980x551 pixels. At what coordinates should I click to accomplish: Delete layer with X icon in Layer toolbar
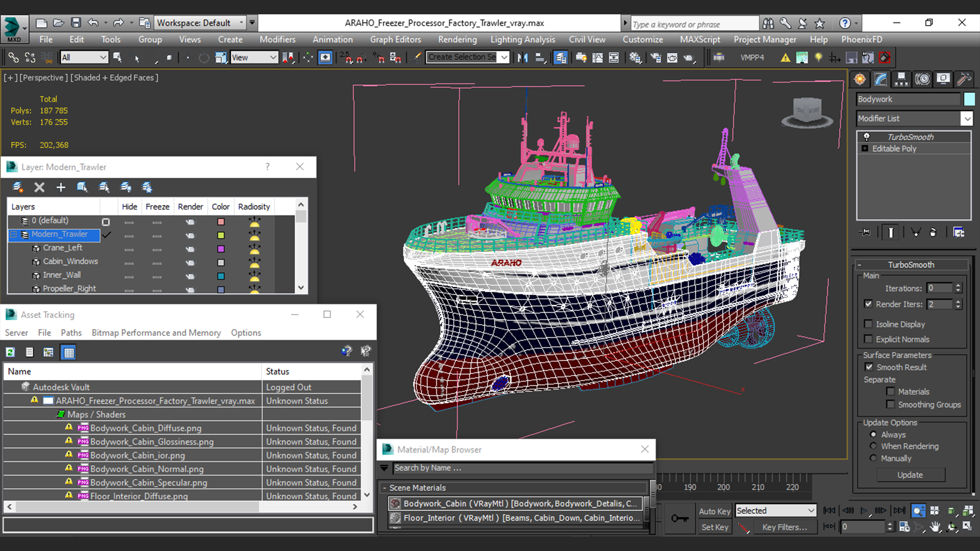(39, 187)
